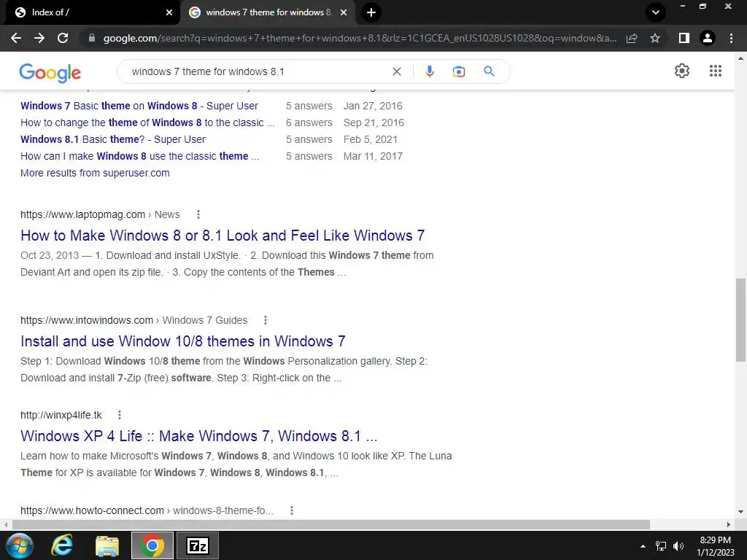Viewport: 747px width, 560px height.
Task: Open options for the intowindows.com result
Action: [x=266, y=321]
